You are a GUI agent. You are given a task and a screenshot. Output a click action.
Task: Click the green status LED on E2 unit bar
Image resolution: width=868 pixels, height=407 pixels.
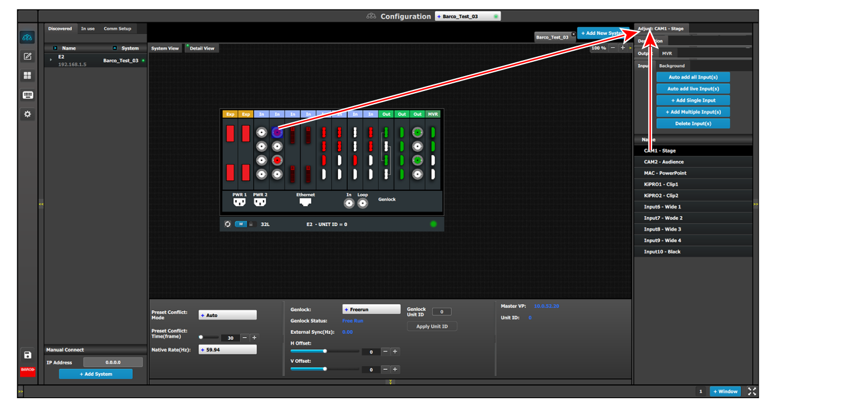[433, 224]
